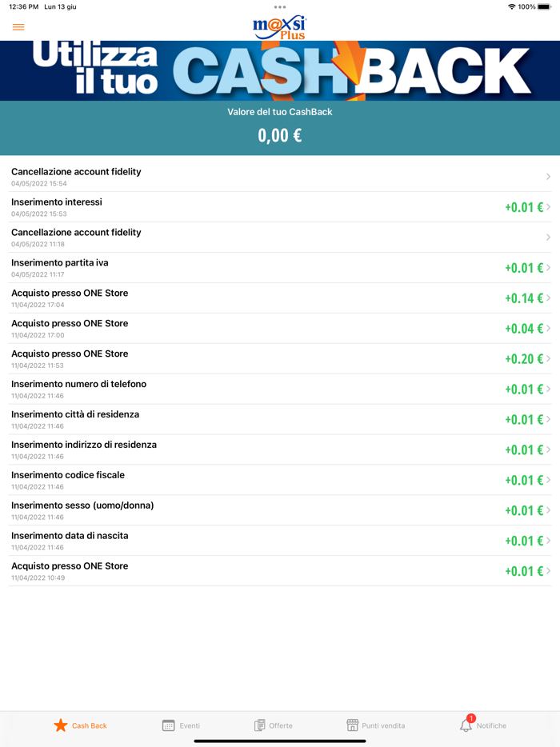Image resolution: width=560 pixels, height=747 pixels.
Task: Tap the three-dot multitasking indicator
Action: pyautogui.click(x=280, y=7)
